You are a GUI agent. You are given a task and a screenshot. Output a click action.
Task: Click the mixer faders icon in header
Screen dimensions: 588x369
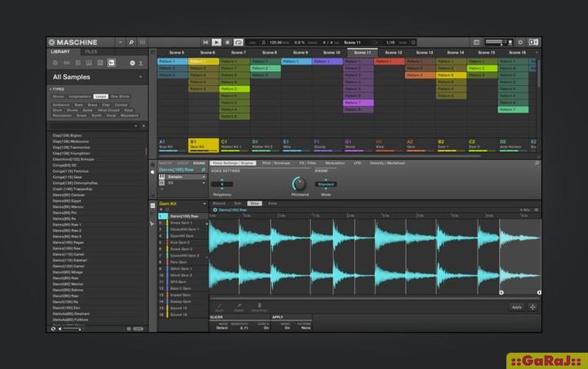coord(142,42)
